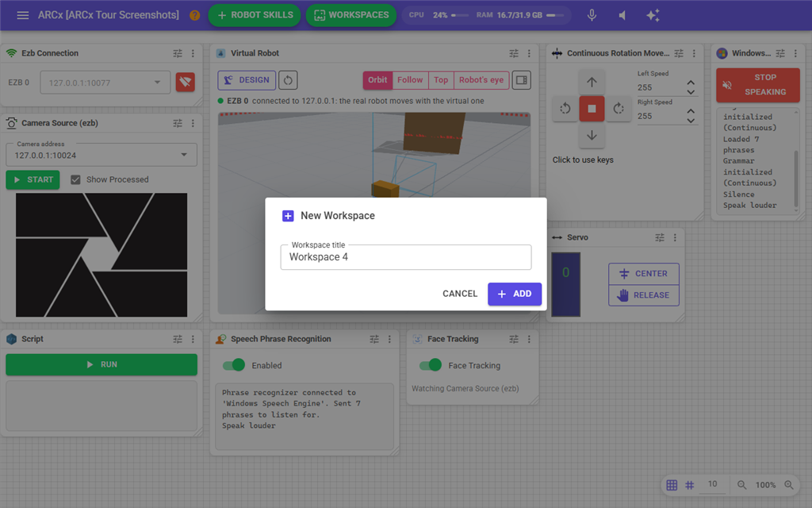The width and height of the screenshot is (812, 508).
Task: Open Face Tracking settings sliders icon
Action: [514, 339]
